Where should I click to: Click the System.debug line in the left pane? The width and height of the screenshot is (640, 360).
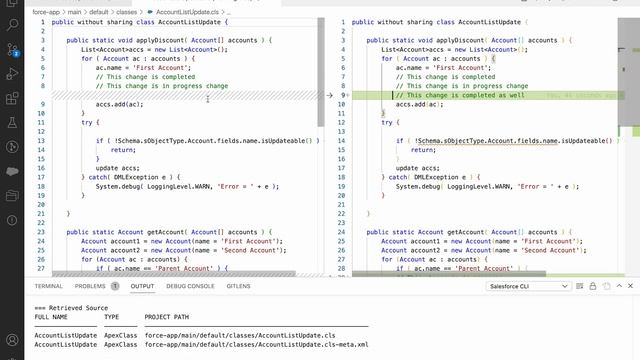pyautogui.click(x=187, y=187)
